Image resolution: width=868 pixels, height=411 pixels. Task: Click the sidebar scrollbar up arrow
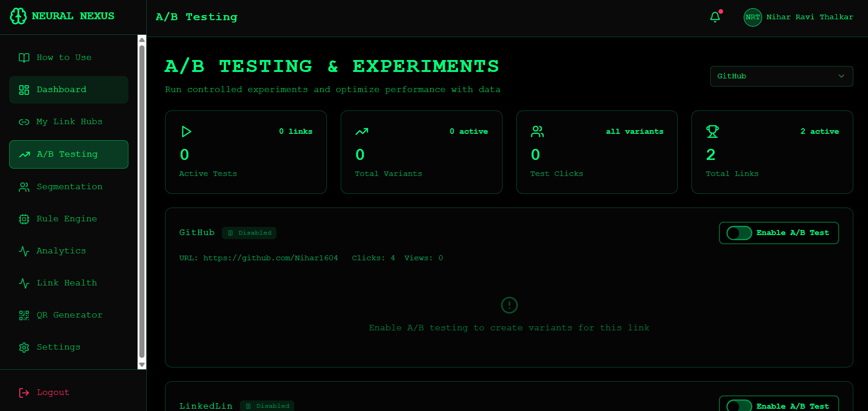[142, 40]
